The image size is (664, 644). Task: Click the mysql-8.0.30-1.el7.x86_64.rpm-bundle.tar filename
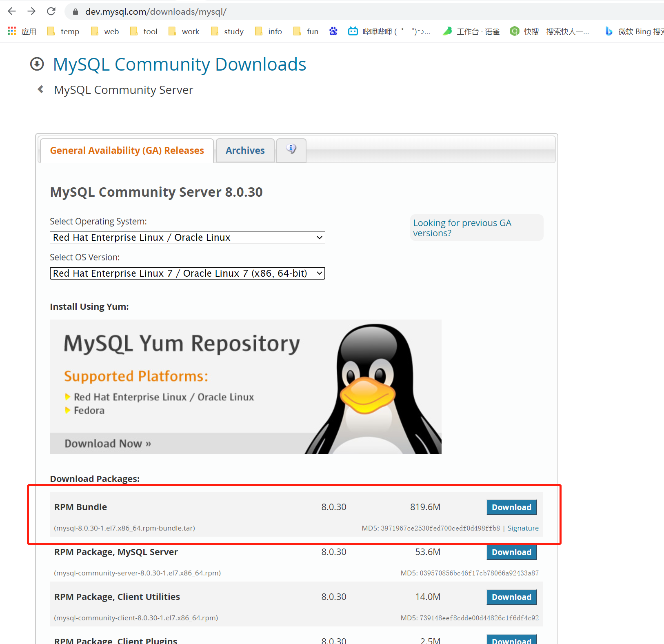coord(124,528)
